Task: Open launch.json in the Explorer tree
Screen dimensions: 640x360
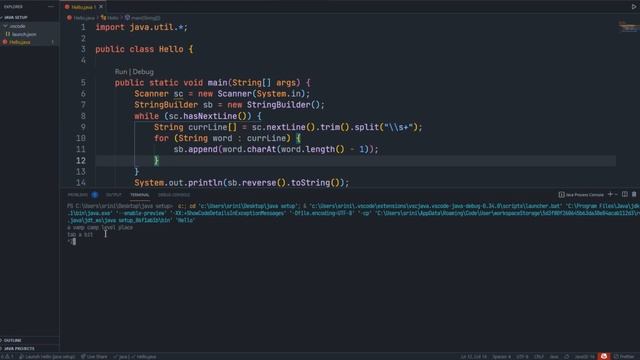Action: click(x=23, y=34)
